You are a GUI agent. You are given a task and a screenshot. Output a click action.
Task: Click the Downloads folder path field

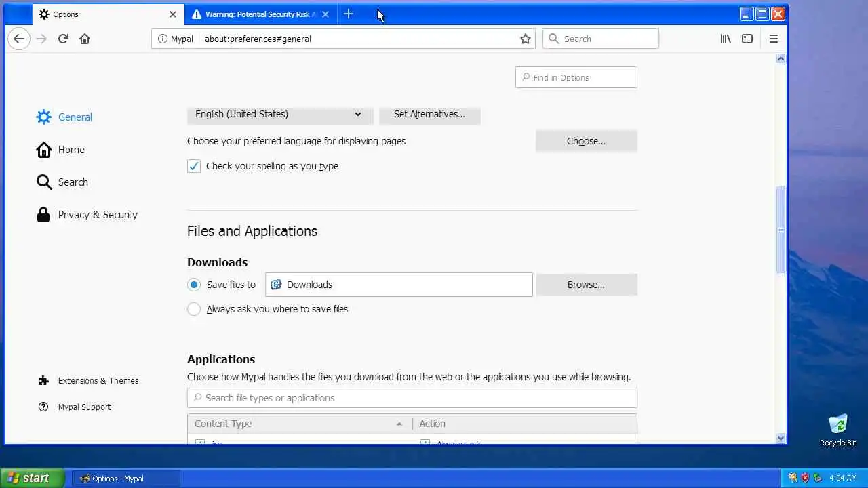coord(399,285)
